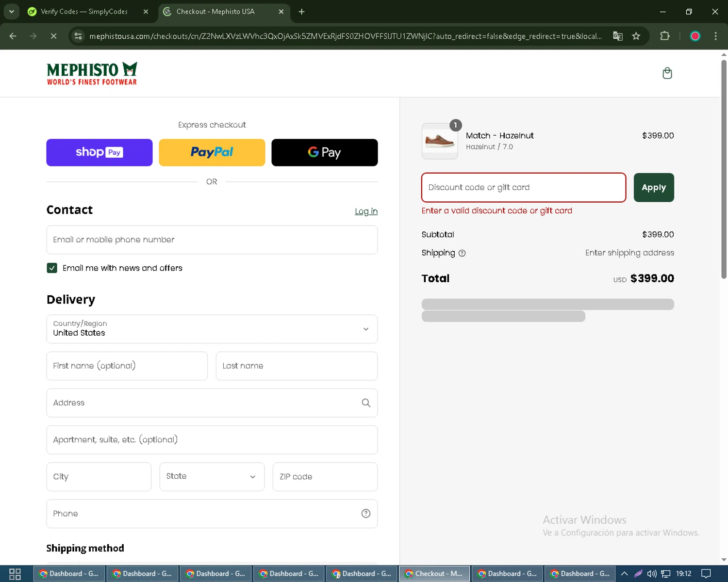Click the scrollbar up arrow
This screenshot has width=728, height=582.
click(724, 54)
